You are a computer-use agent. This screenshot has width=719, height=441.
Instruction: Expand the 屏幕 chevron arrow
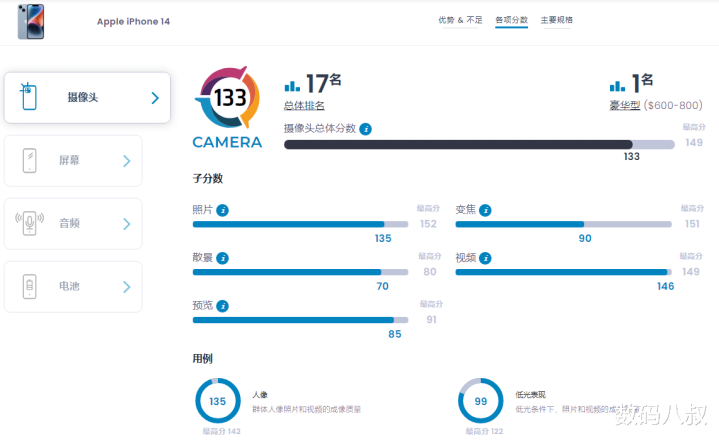click(127, 161)
